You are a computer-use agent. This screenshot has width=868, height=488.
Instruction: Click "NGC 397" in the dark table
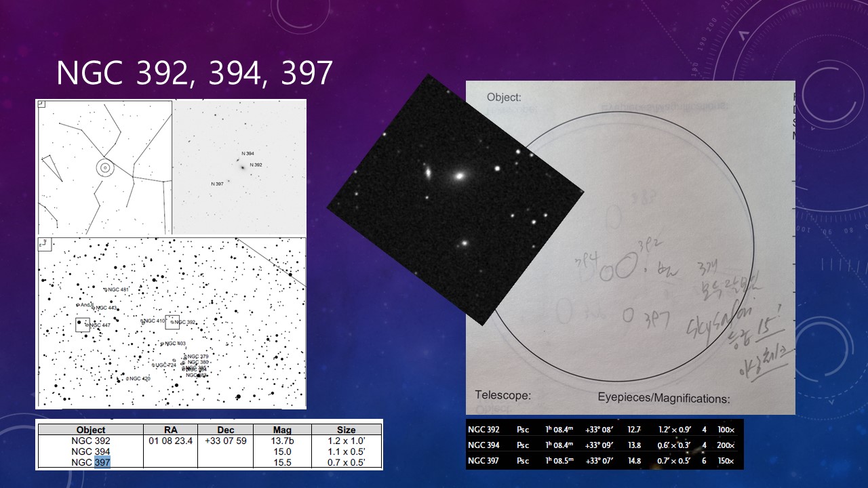pyautogui.click(x=484, y=462)
